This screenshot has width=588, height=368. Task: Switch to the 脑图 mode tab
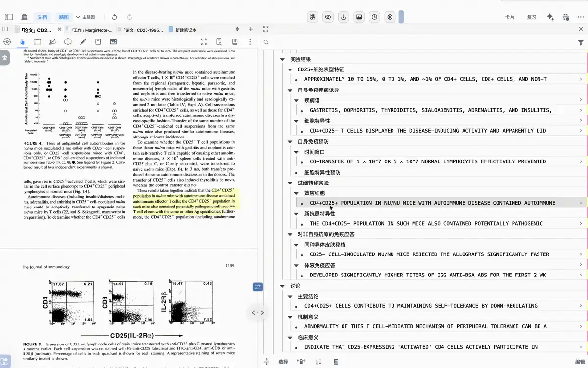[64, 17]
